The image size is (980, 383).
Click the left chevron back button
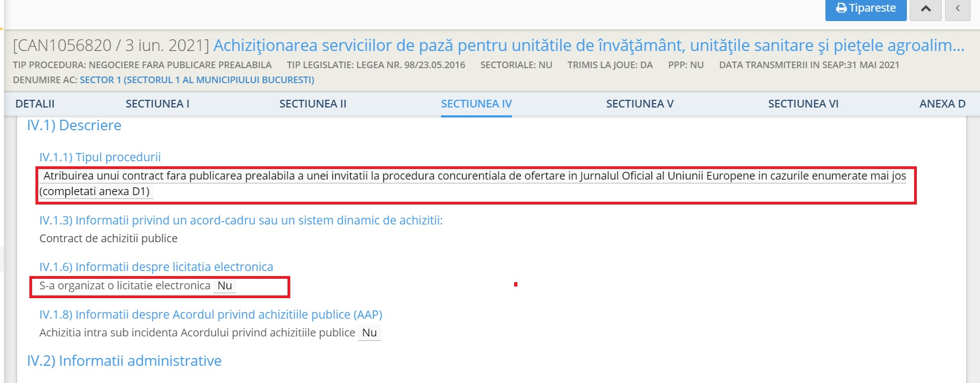pyautogui.click(x=957, y=9)
